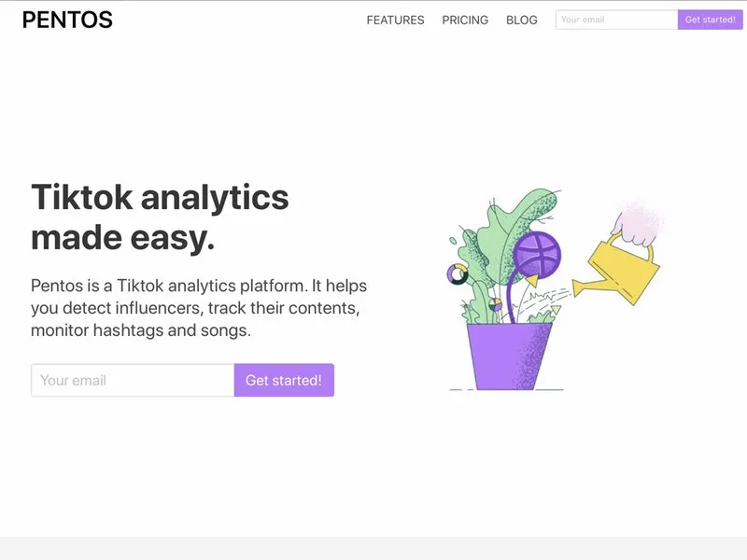This screenshot has width=747, height=560.
Task: Click the large Your email field under the description
Action: click(x=133, y=380)
